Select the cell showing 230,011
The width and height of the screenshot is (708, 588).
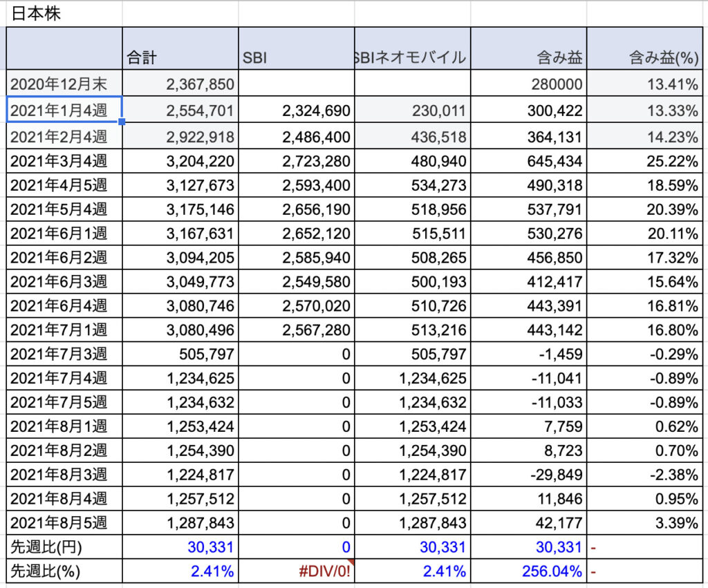tap(412, 109)
